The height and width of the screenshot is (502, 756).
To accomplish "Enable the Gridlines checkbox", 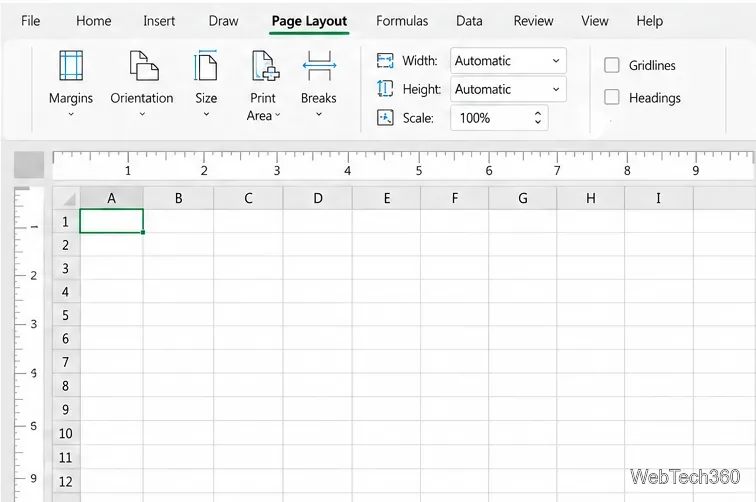I will [x=611, y=65].
